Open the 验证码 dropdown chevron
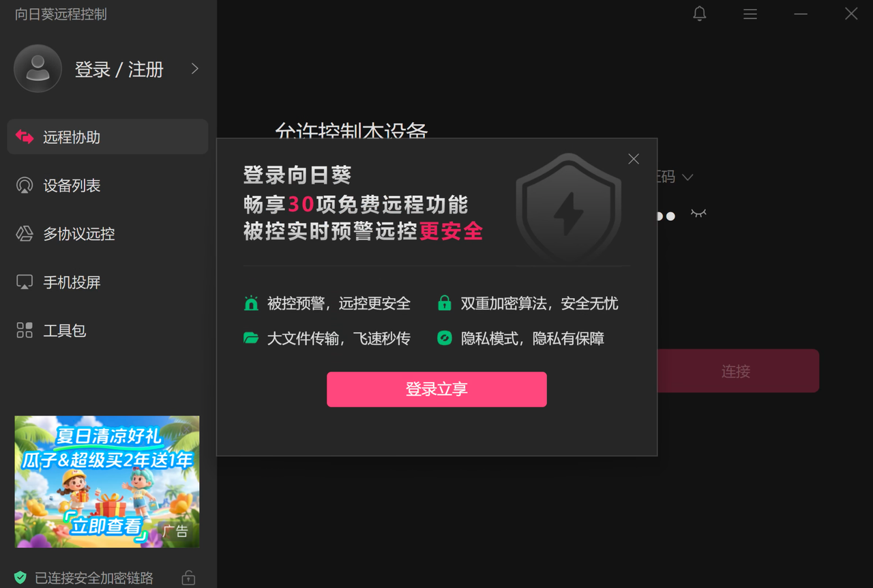Viewport: 873px width, 588px height. pos(688,177)
